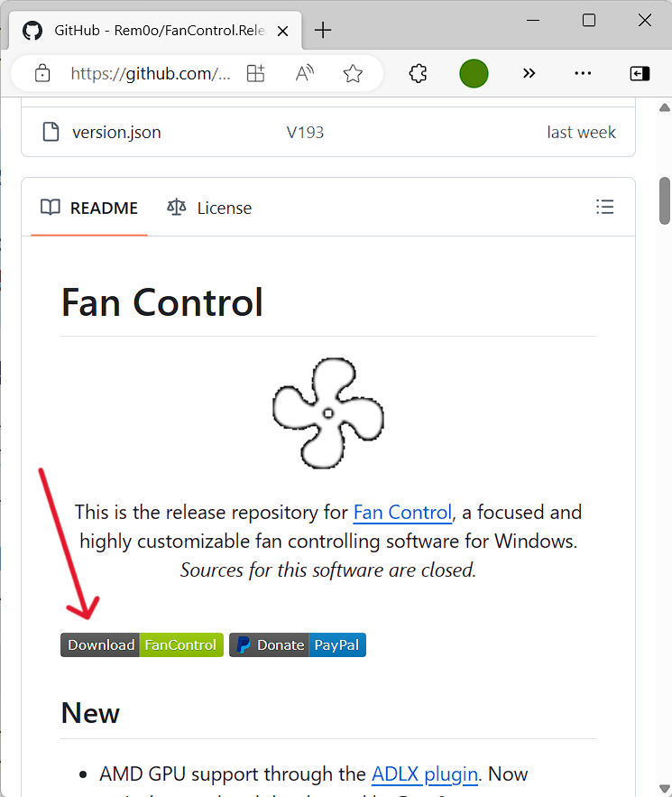Open the green profile circle
Viewport: 672px width, 797px height.
(474, 74)
